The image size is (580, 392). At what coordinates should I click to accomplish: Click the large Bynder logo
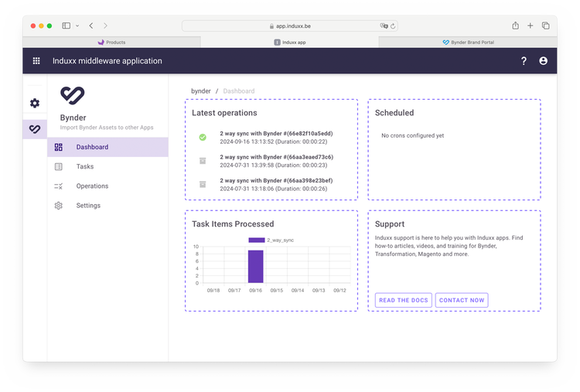[x=73, y=95]
